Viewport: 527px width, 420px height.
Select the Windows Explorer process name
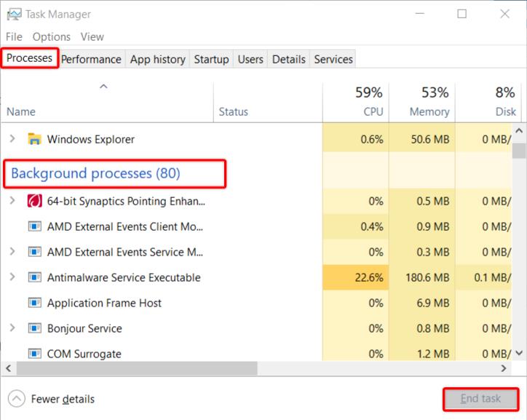click(x=91, y=139)
